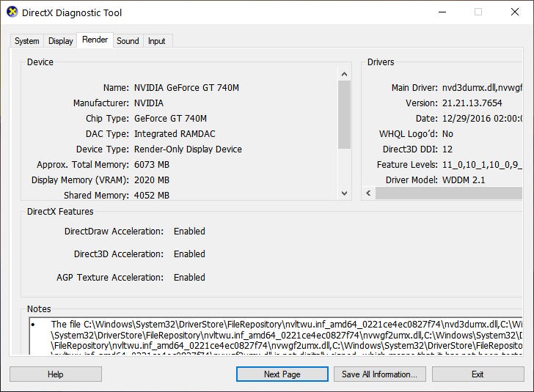Click driver version '21.21.13.7654'

472,103
